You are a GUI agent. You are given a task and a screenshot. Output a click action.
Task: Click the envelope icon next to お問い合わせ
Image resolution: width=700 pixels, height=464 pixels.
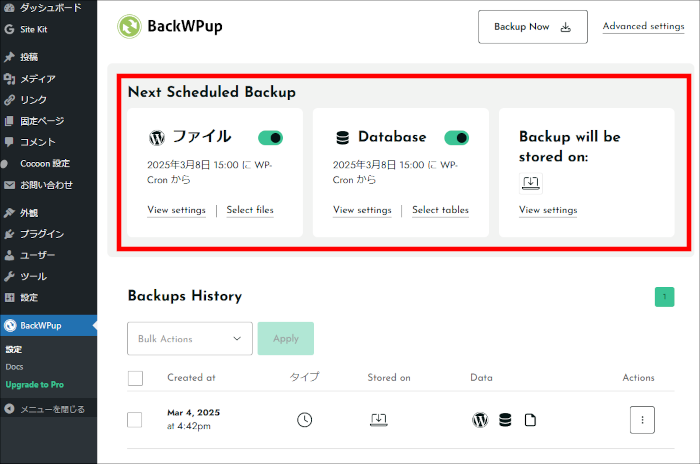[9, 185]
